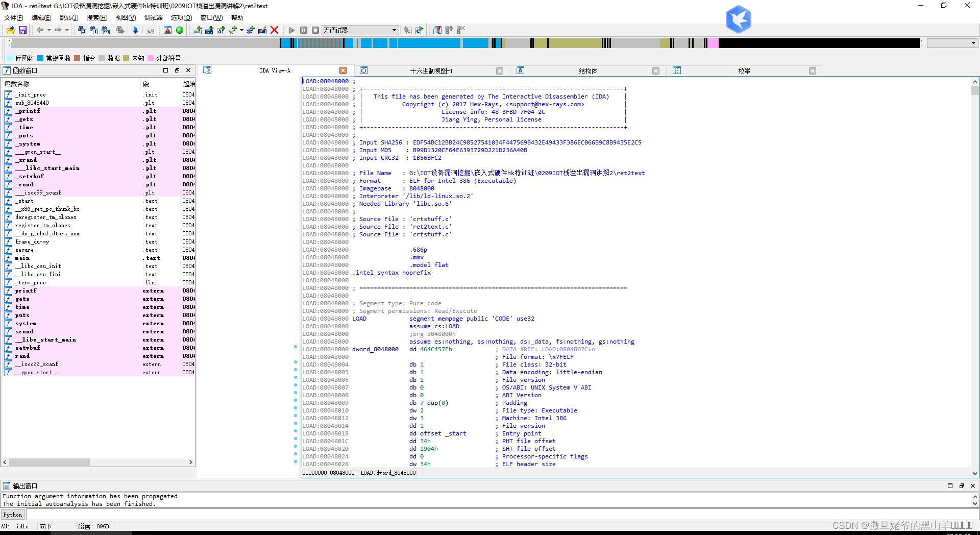The image size is (980, 535).
Task: Expand the string type dropdown arrow
Action: click(x=241, y=30)
